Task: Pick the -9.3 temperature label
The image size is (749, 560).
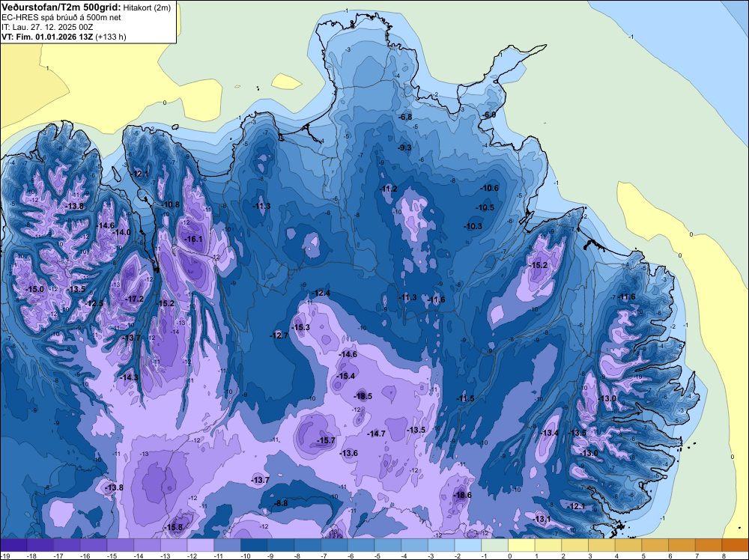Action: coord(404,147)
